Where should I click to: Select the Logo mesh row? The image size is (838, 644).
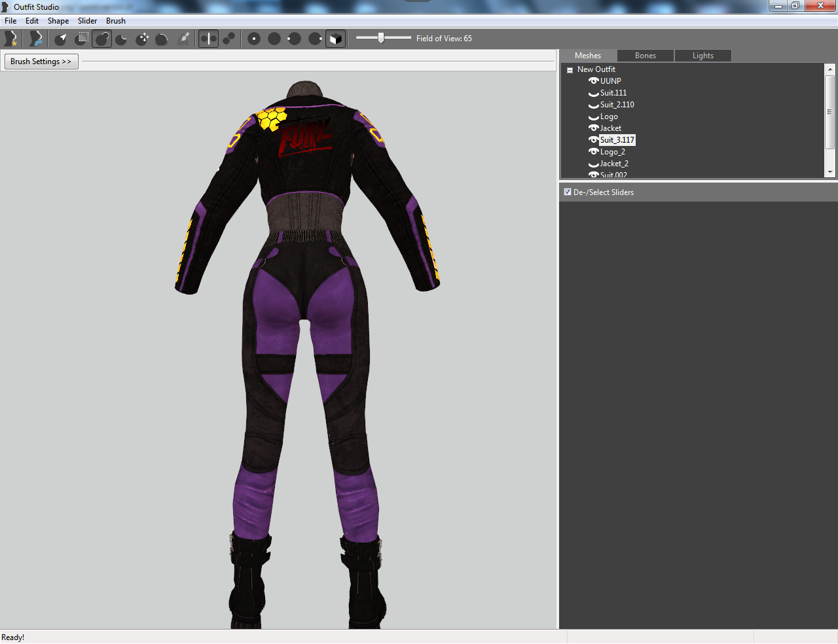point(609,116)
